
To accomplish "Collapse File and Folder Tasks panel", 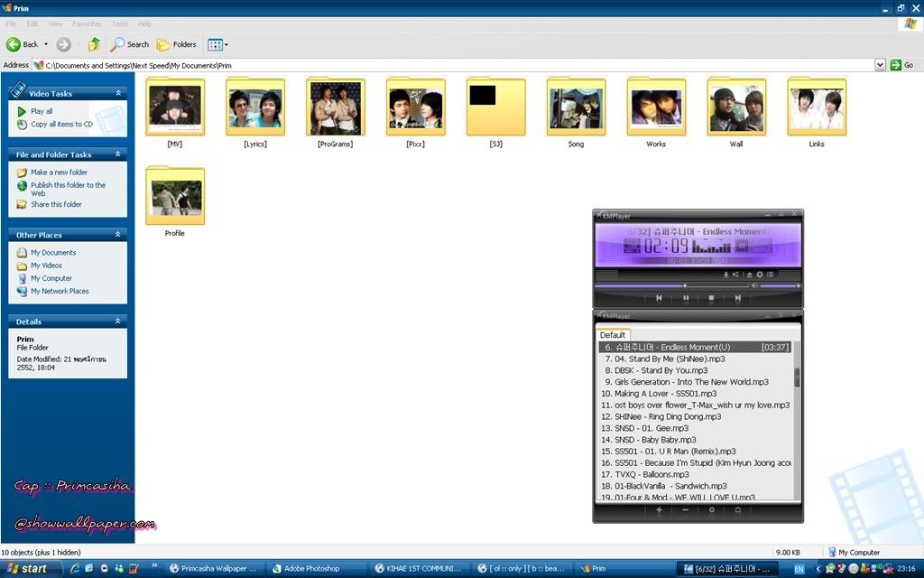I will click(118, 154).
